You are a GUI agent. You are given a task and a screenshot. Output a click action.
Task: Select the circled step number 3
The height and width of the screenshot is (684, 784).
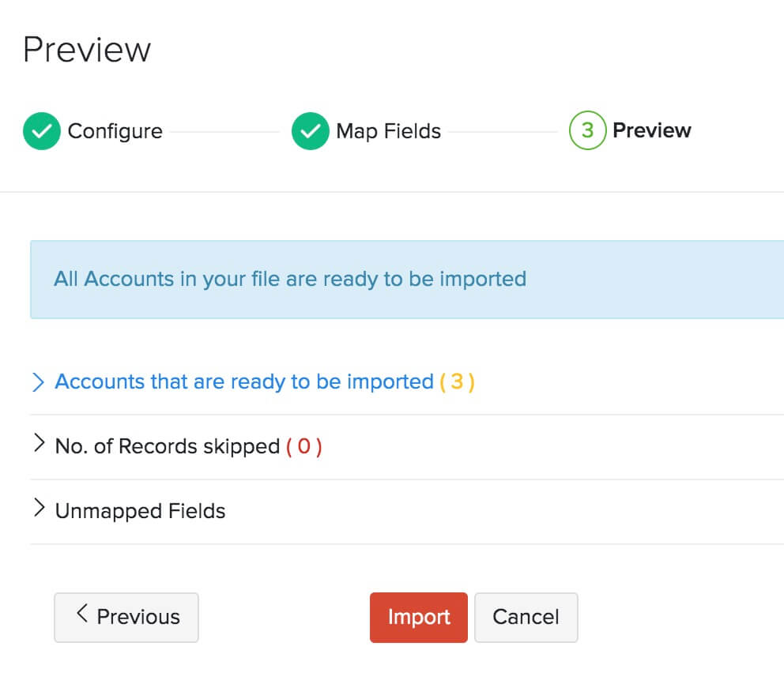tap(586, 130)
